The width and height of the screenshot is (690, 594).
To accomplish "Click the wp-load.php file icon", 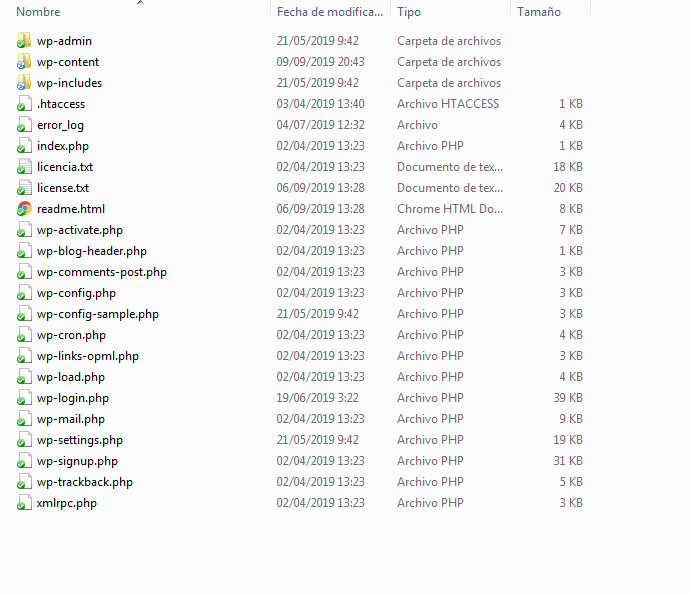I will point(24,377).
